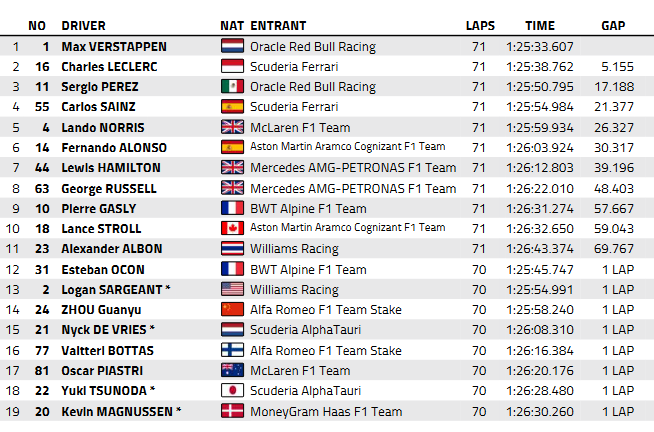Viewport: 654px width, 432px height.
Task: Click the Monaco flag beside Charles Leclerc
Action: pos(232,66)
